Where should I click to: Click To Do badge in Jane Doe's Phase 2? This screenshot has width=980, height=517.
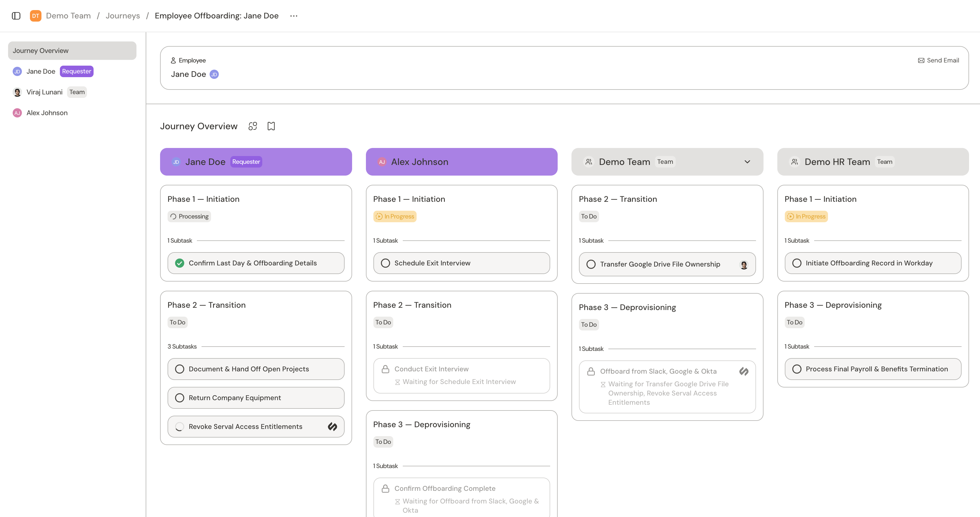[177, 323]
